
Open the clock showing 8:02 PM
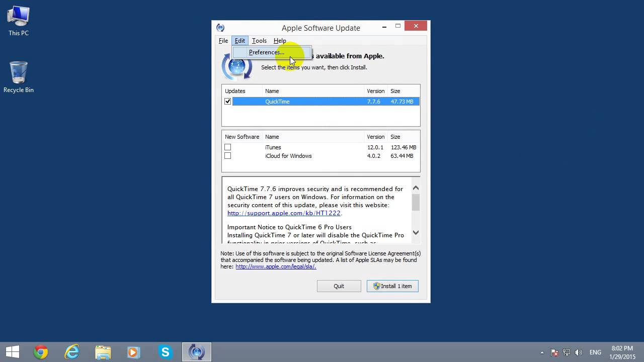click(622, 352)
